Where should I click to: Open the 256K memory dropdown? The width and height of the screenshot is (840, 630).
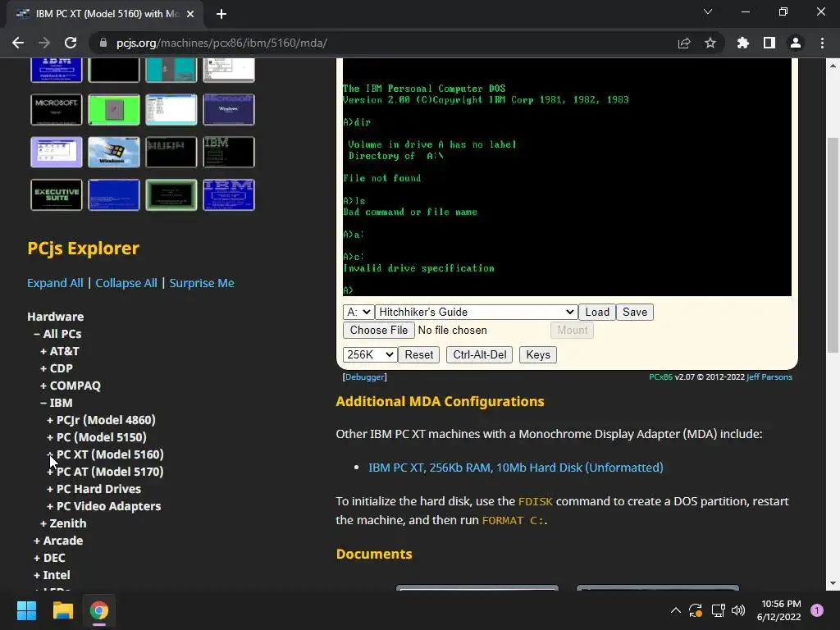370,354
